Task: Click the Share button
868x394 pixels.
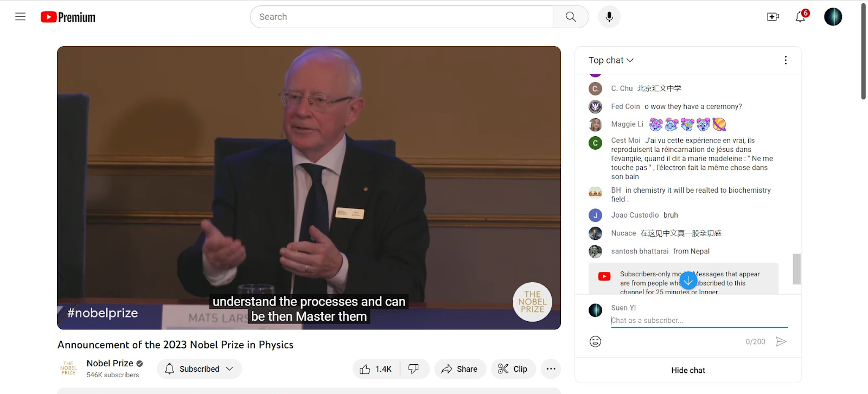Action: coord(459,369)
